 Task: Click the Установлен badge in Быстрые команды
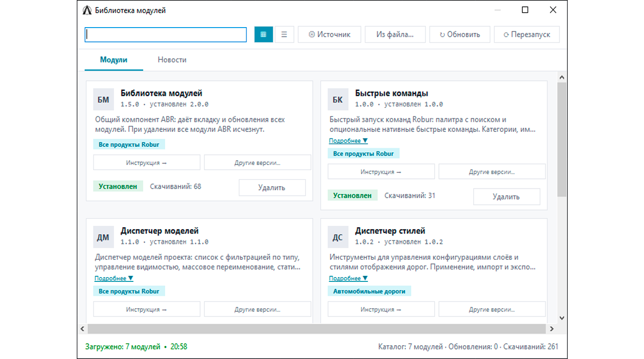click(x=352, y=195)
